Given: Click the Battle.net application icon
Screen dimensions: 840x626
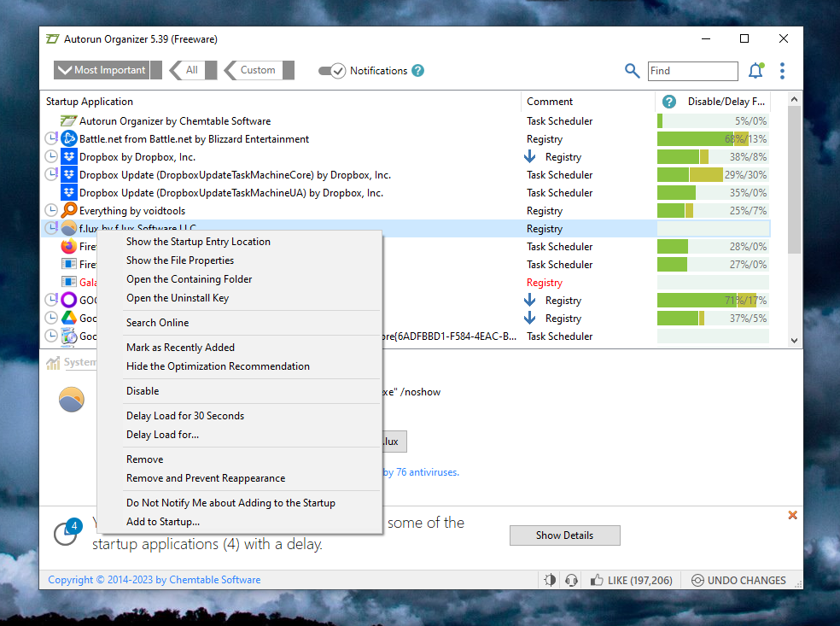Looking at the screenshot, I should pyautogui.click(x=68, y=139).
